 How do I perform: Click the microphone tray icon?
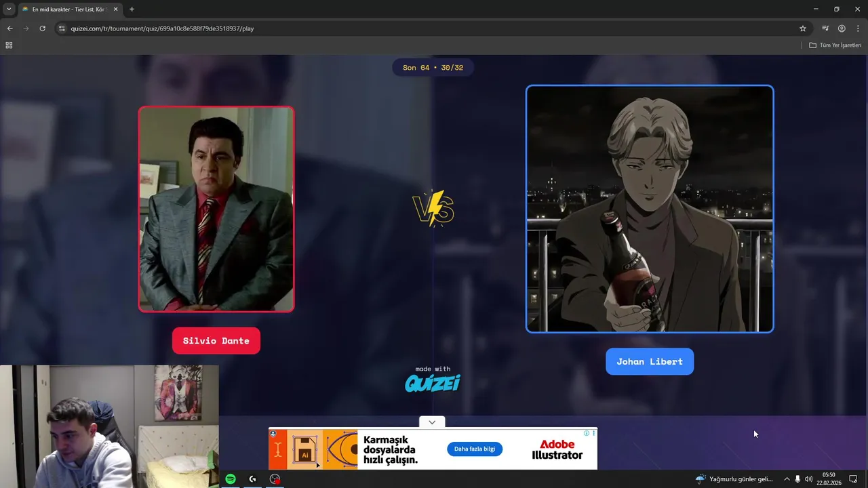tap(797, 479)
